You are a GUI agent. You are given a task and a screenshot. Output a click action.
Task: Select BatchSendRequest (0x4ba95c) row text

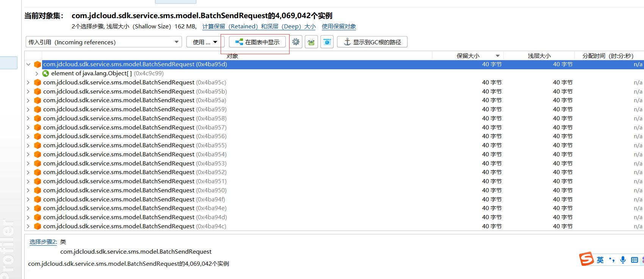[135, 83]
